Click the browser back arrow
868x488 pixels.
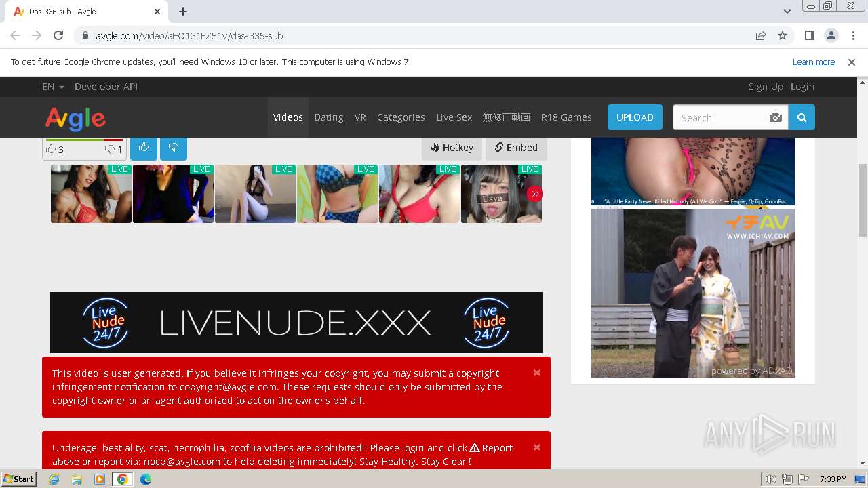pos(15,35)
